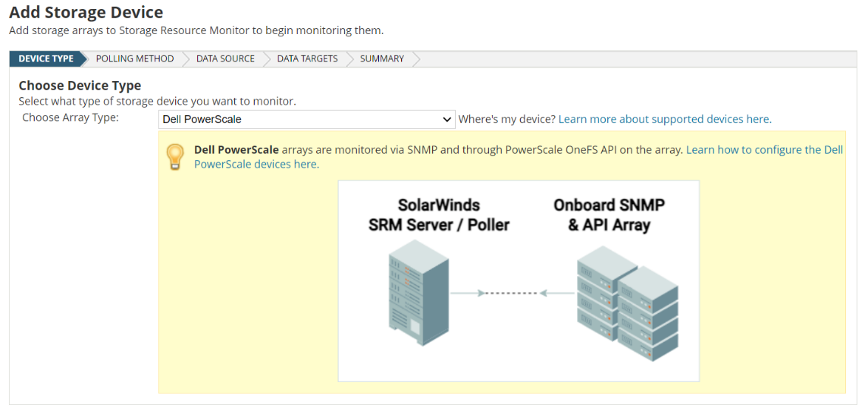
Task: Click the 'Add Storage Device' heading
Action: click(x=86, y=11)
